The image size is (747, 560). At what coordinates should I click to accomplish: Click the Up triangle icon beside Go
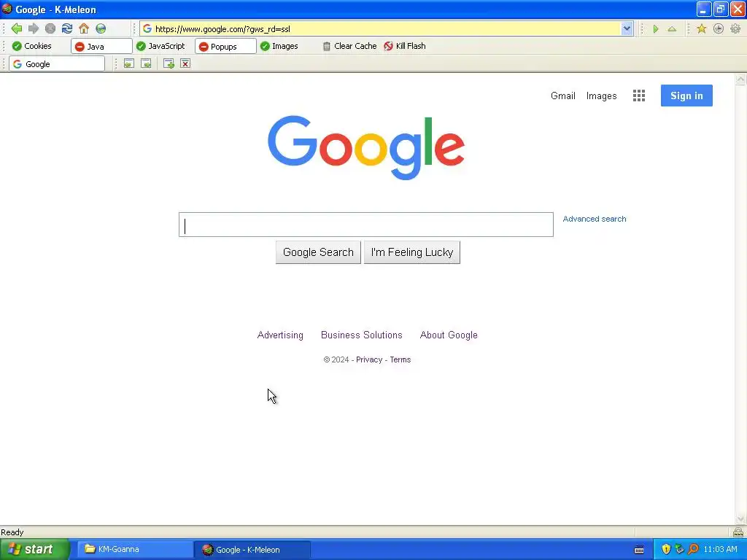click(x=672, y=29)
